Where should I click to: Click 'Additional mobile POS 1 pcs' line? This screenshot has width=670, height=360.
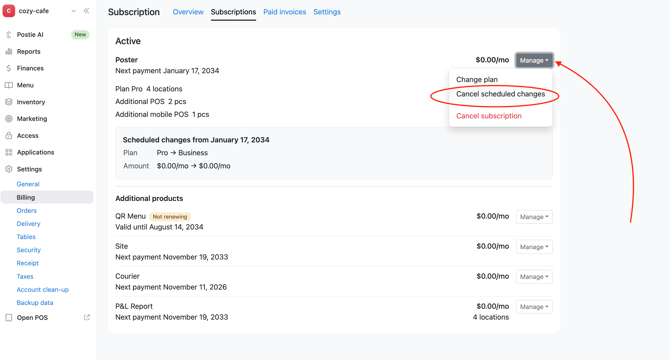tap(162, 114)
